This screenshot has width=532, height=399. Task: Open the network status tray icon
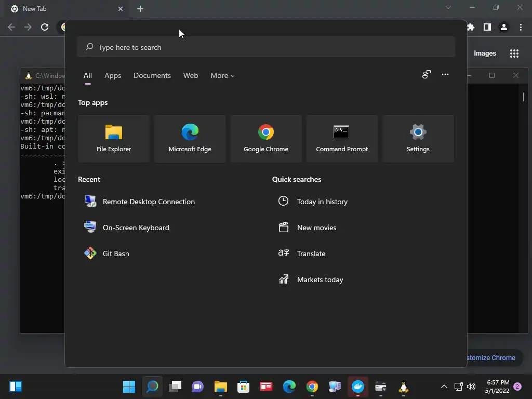click(x=458, y=387)
